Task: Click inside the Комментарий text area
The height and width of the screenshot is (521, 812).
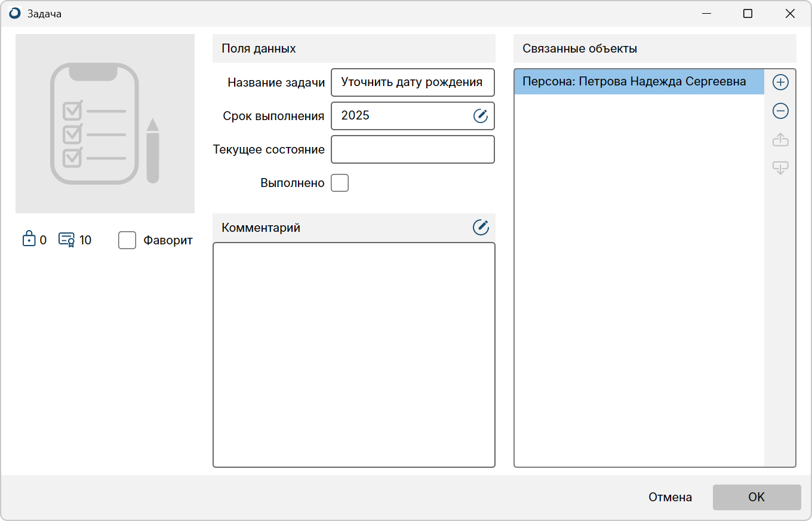Action: click(x=353, y=354)
